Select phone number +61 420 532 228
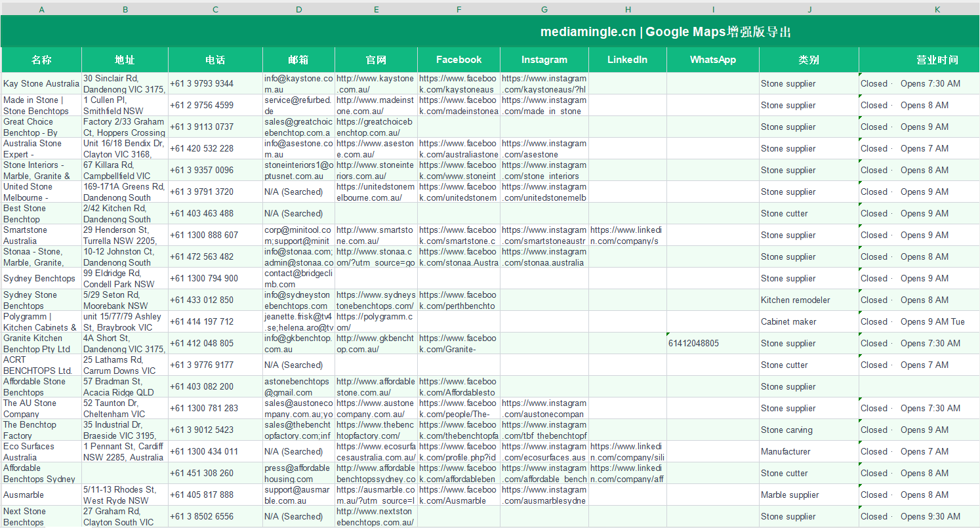 [215, 148]
